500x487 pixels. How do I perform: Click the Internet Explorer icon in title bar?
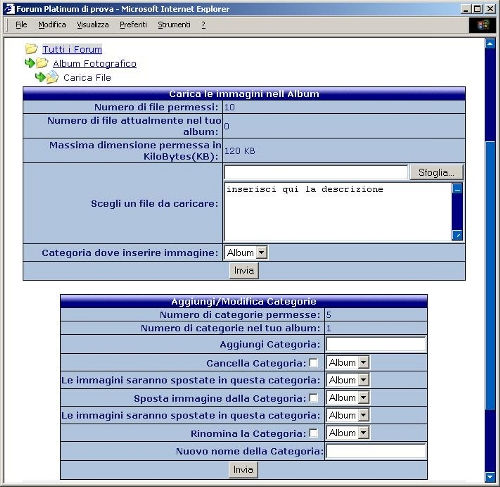point(9,9)
